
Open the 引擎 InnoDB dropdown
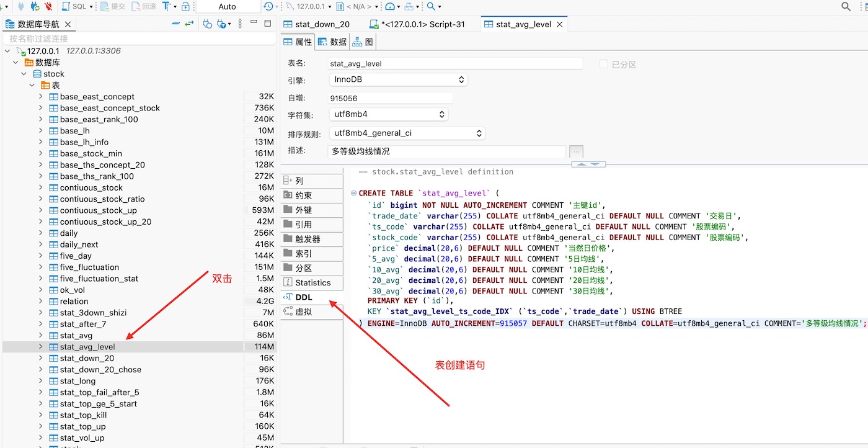(398, 79)
